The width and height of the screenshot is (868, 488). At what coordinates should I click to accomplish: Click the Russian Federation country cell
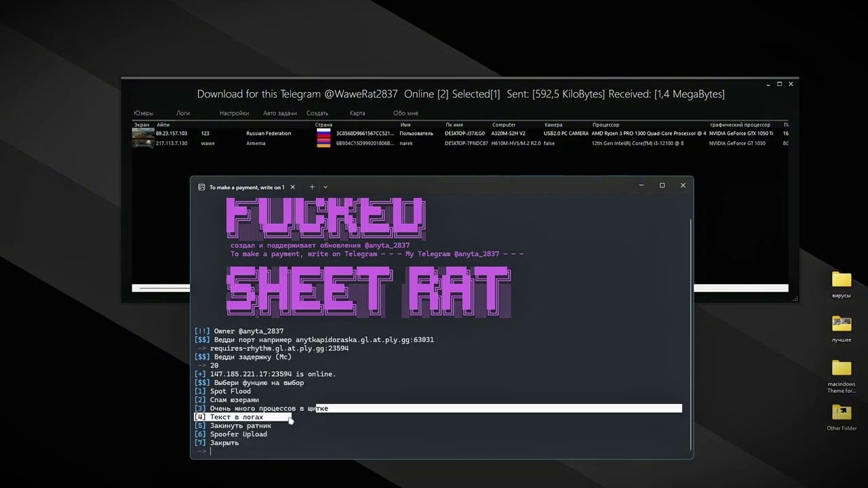point(269,134)
